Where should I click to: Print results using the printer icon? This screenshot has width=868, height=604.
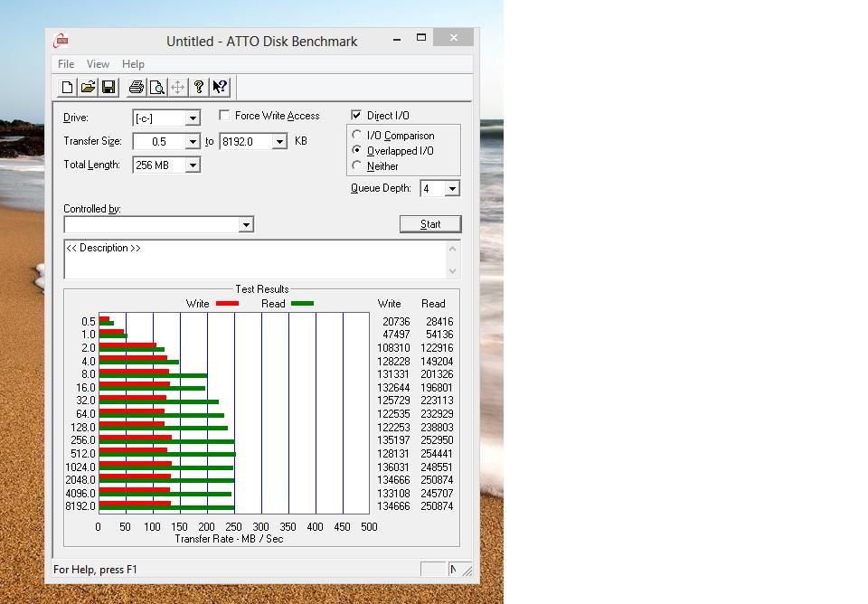pos(137,87)
